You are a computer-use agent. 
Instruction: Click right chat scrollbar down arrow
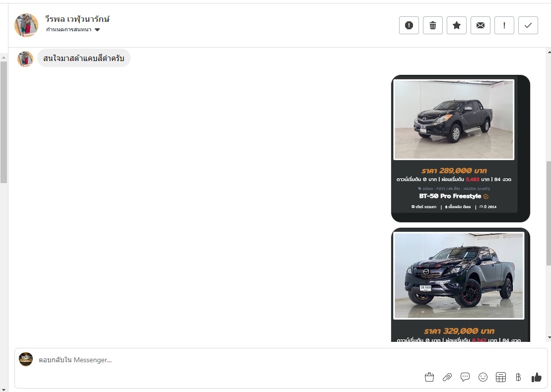pyautogui.click(x=549, y=338)
